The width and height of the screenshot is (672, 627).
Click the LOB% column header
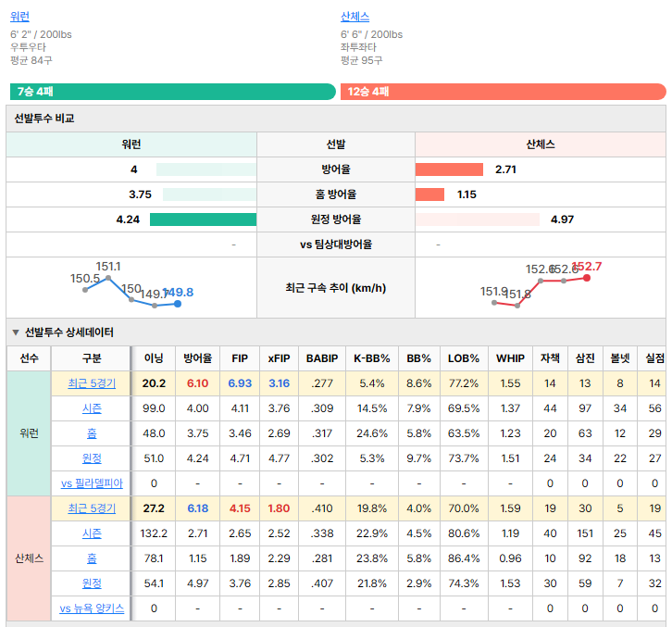click(x=464, y=358)
